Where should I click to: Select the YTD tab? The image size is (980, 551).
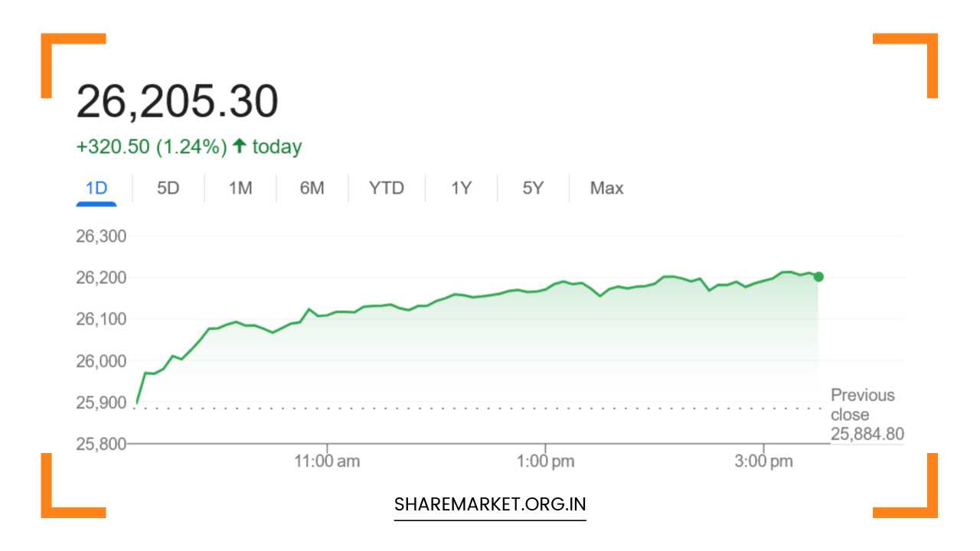coord(386,188)
